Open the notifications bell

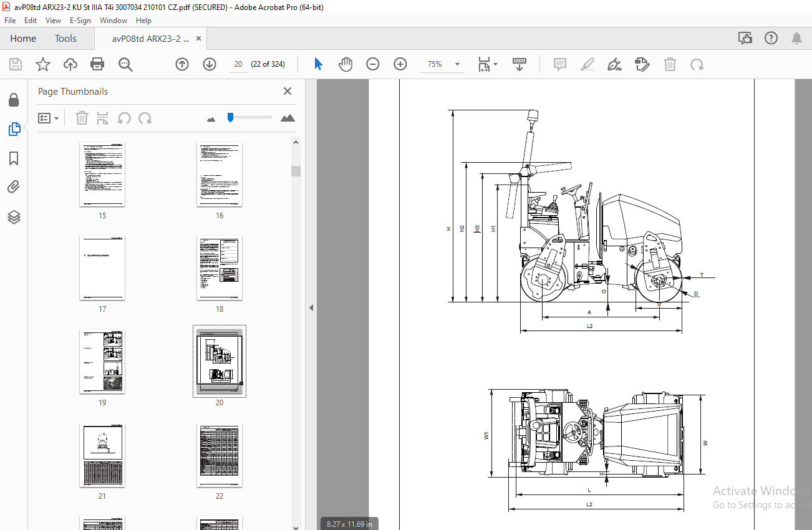(x=796, y=38)
